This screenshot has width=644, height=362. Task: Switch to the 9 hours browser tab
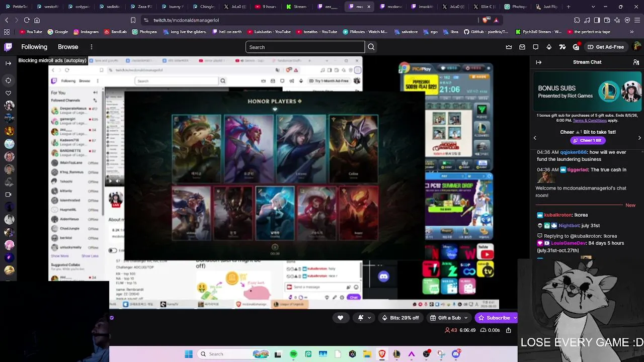point(266,7)
